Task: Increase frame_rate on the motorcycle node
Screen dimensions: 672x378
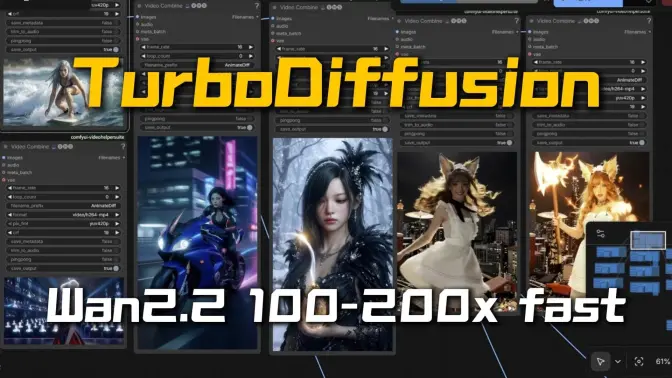Action: pyautogui.click(x=251, y=47)
